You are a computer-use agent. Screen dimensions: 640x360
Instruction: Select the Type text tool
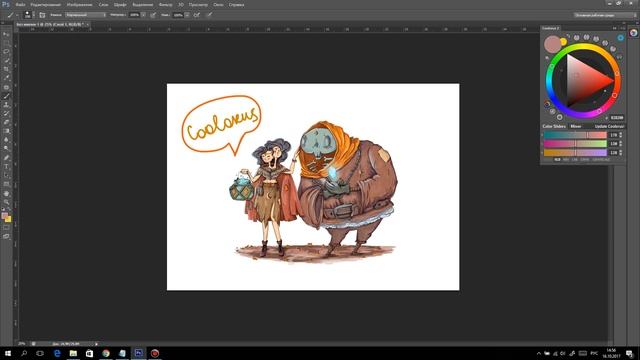tap(6, 167)
